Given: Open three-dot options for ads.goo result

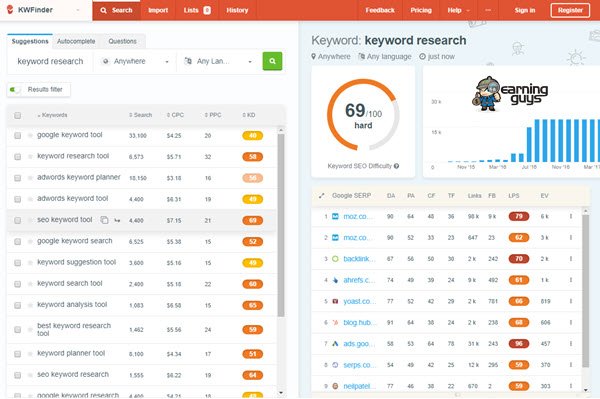Looking at the screenshot, I should coord(571,344).
